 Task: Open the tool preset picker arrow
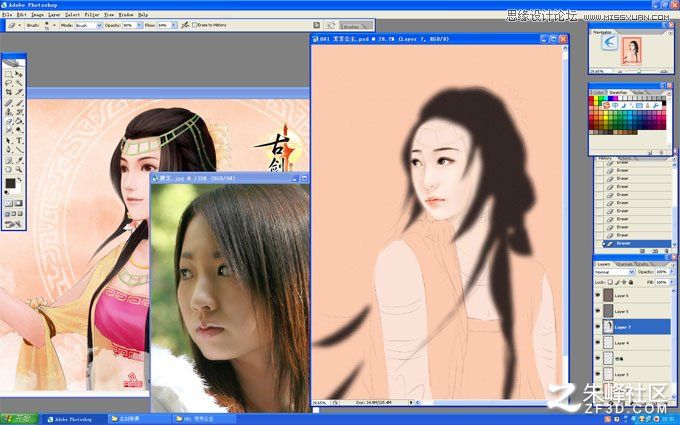[20, 25]
